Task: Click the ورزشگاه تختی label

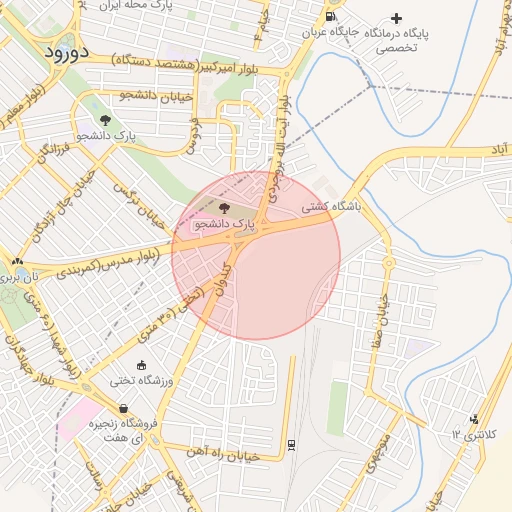Action: pyautogui.click(x=141, y=381)
